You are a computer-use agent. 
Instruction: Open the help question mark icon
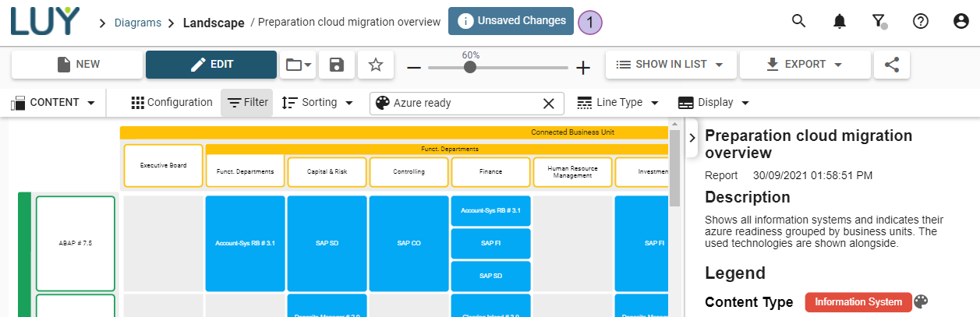pyautogui.click(x=920, y=21)
